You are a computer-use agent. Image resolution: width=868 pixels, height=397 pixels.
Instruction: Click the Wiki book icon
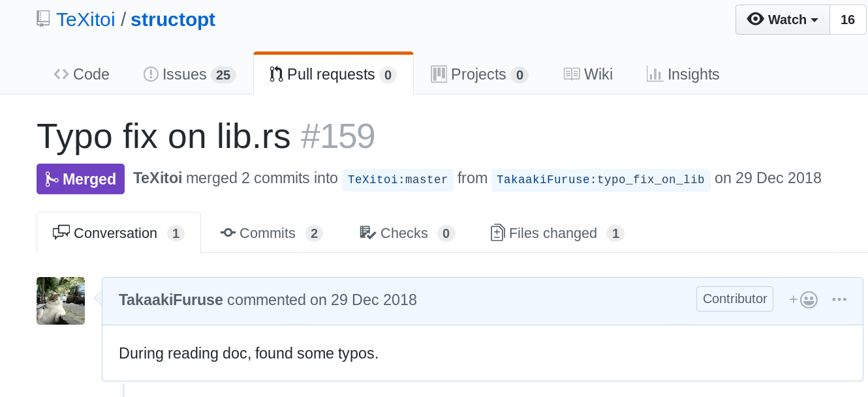[x=572, y=74]
